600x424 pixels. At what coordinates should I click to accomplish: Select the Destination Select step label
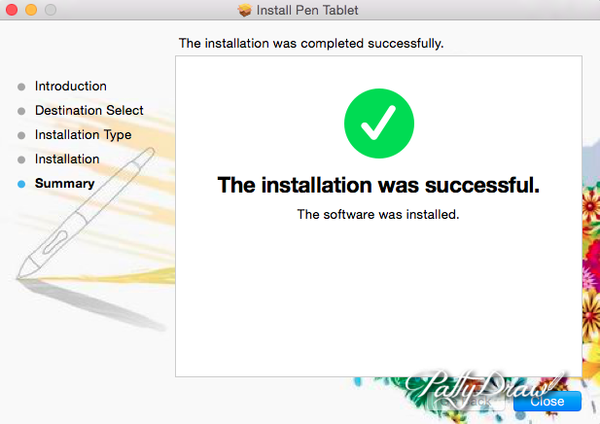pos(89,110)
